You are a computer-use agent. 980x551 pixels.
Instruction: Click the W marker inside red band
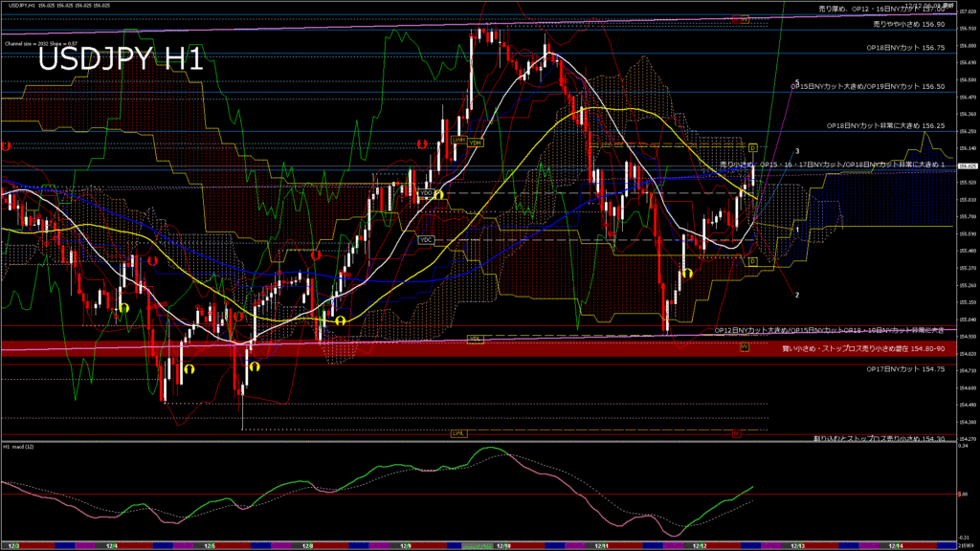pyautogui.click(x=744, y=347)
